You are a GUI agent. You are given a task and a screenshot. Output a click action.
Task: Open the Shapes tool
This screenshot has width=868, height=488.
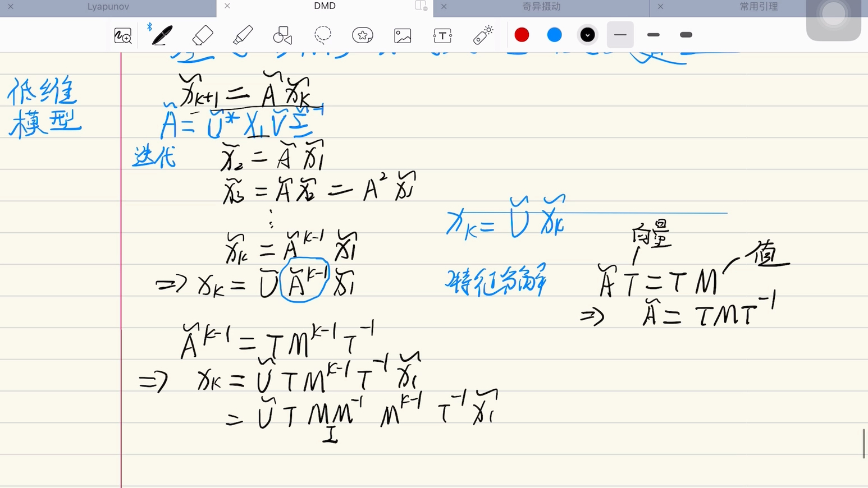pos(282,35)
